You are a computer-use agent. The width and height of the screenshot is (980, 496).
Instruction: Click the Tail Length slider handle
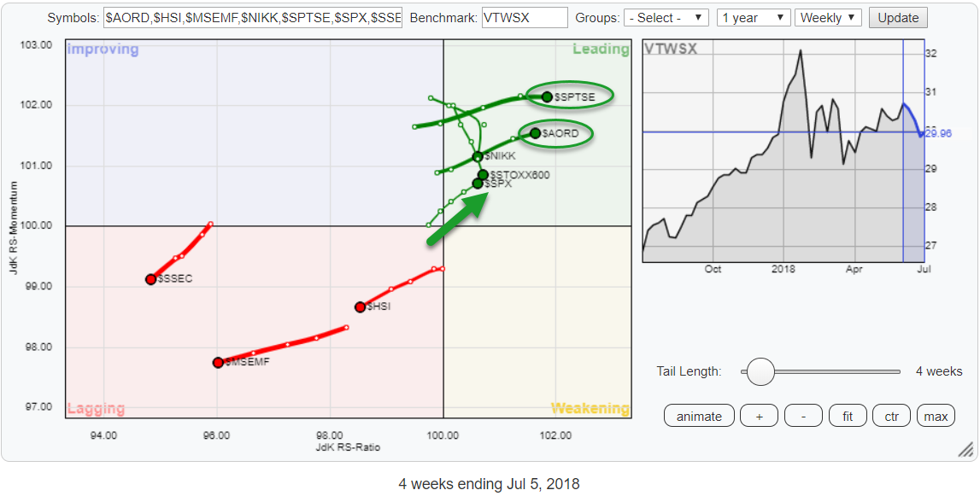coord(760,371)
